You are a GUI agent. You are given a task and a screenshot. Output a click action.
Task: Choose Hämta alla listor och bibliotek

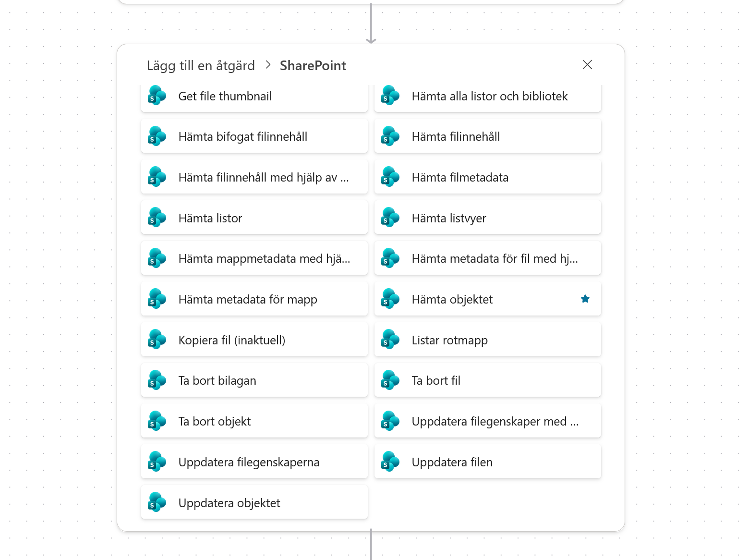tap(488, 97)
